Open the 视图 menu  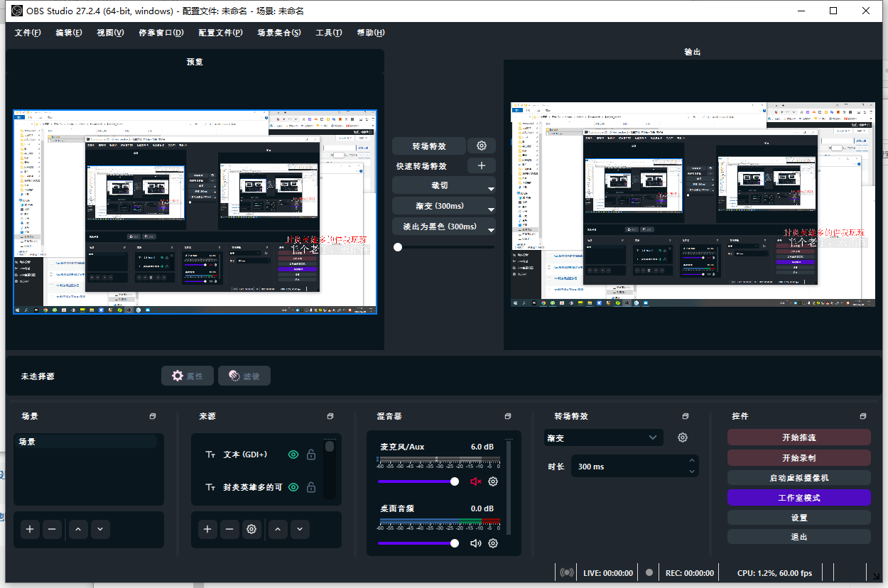tap(110, 33)
